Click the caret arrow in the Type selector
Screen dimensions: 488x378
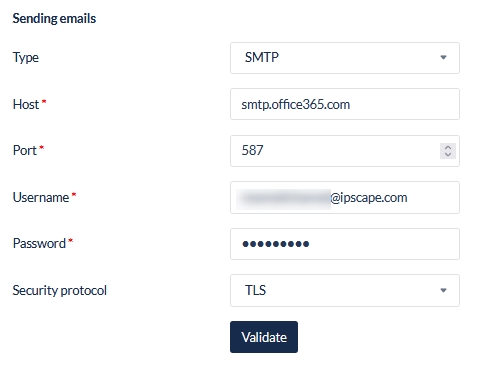[x=443, y=57]
